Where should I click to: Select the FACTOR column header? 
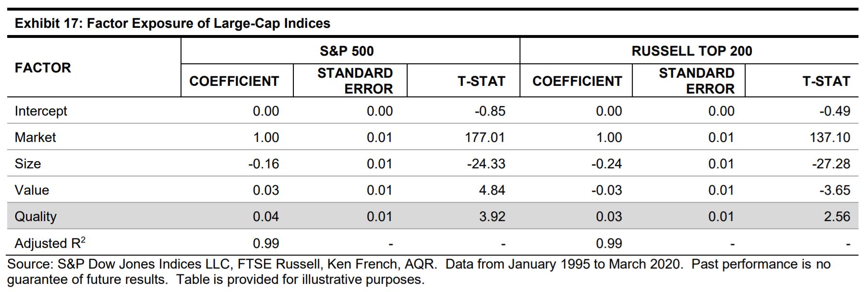coord(43,68)
